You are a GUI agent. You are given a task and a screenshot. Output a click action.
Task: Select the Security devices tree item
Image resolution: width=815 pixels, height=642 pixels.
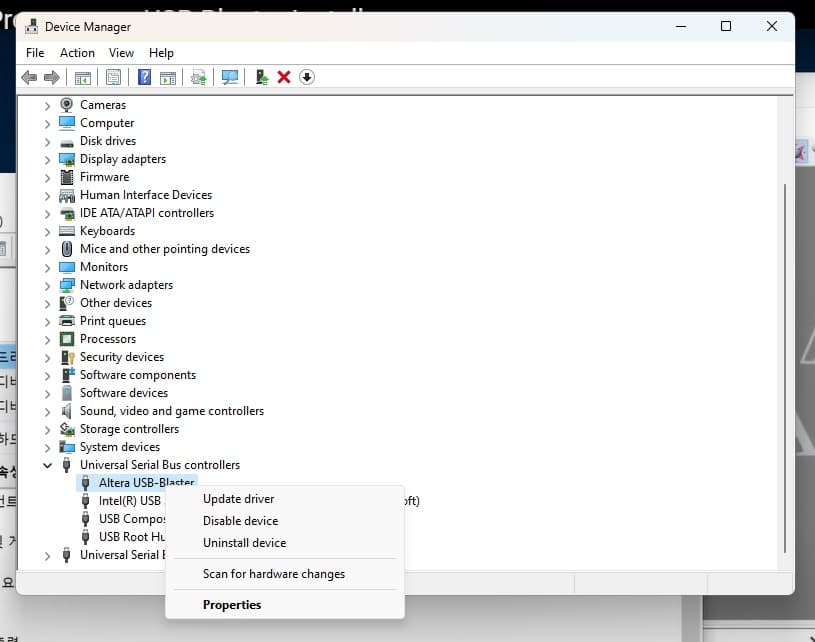[122, 357]
